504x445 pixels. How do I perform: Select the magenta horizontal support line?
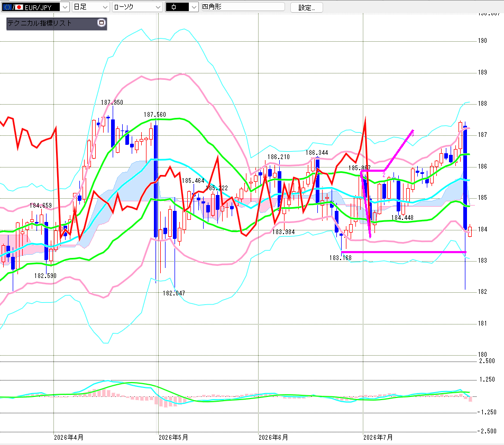[x=404, y=252]
